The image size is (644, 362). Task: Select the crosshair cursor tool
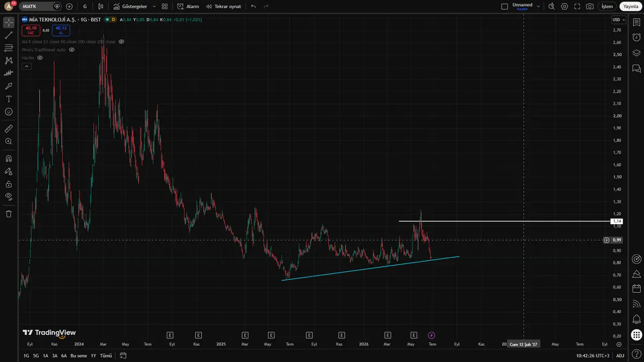[x=9, y=23]
